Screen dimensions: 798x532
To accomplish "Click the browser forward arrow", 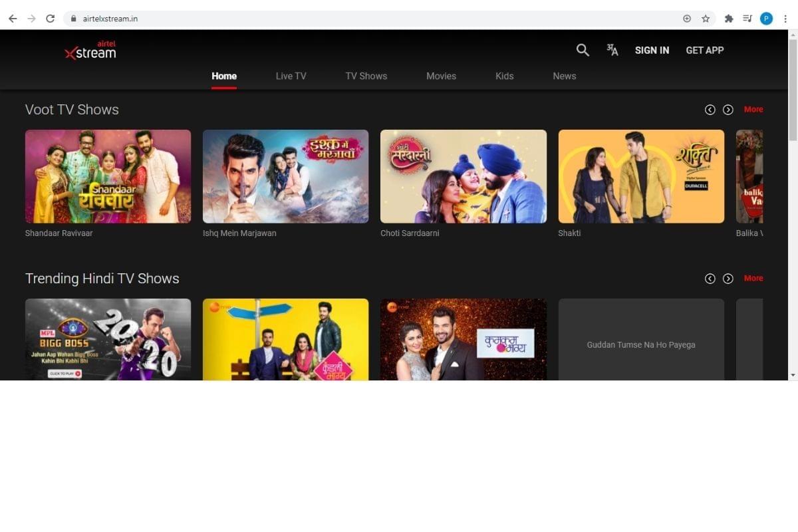I will [x=31, y=19].
